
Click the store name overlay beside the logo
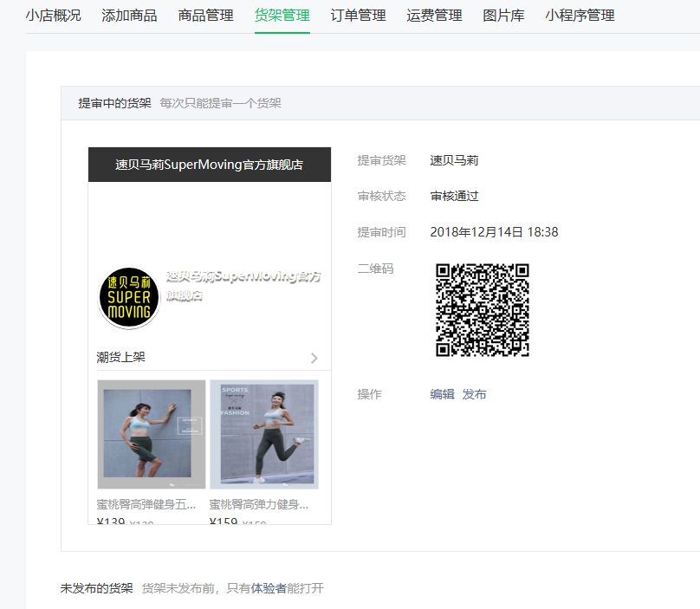tap(243, 286)
